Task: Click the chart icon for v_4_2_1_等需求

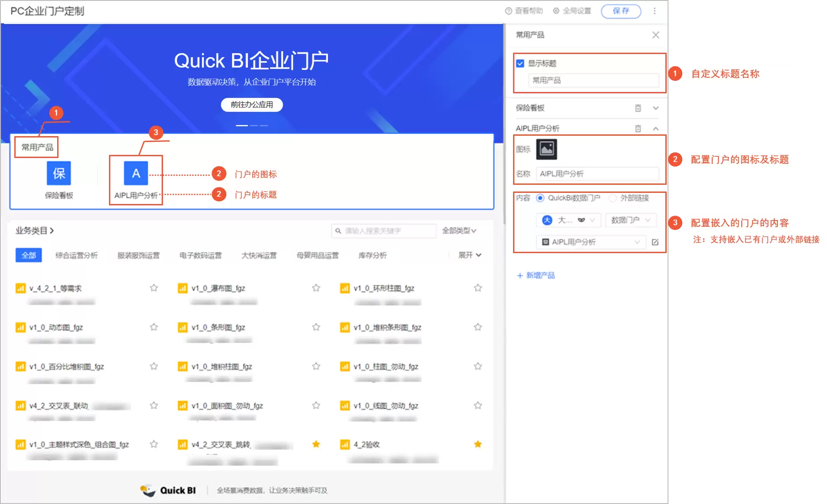Action: (x=21, y=288)
